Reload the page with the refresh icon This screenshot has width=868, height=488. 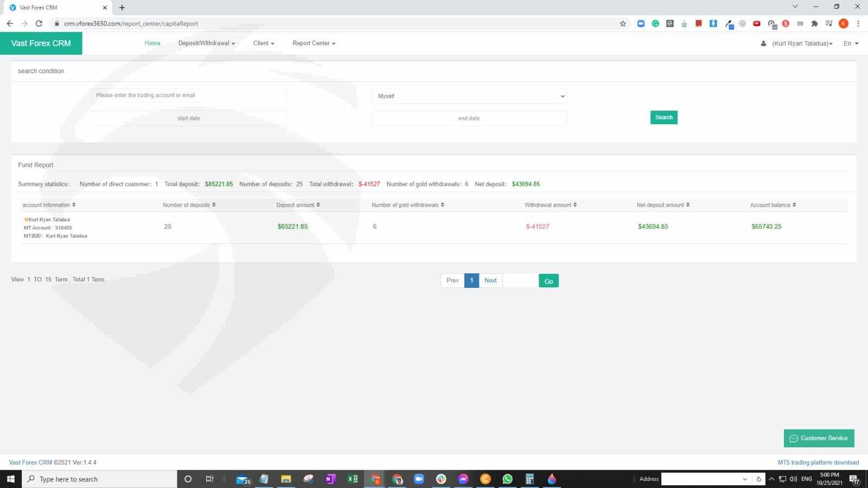39,23
